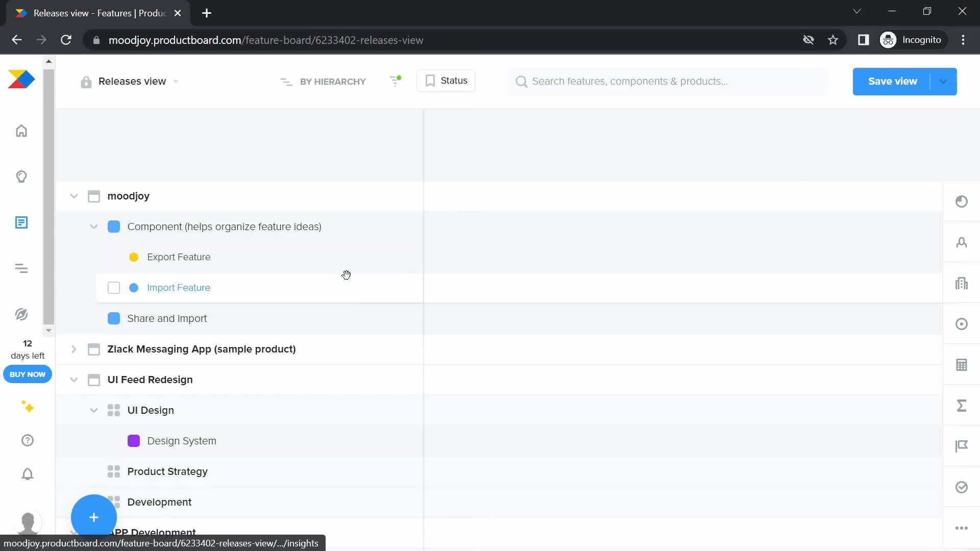
Task: Collapse the UI Feed Redesign product
Action: 74,380
